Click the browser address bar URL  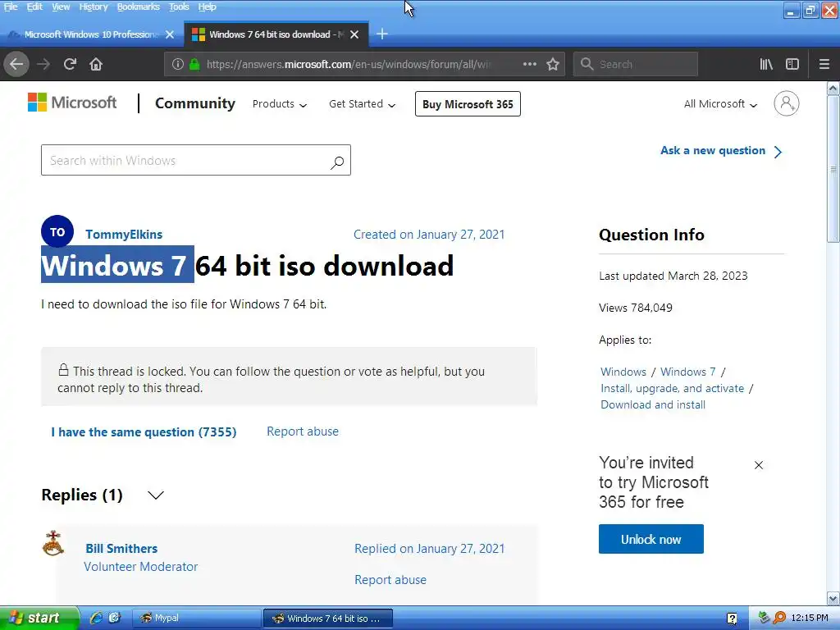click(x=348, y=64)
